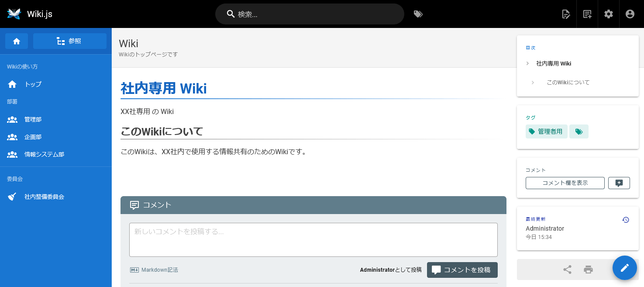Click the share icon

567,270
